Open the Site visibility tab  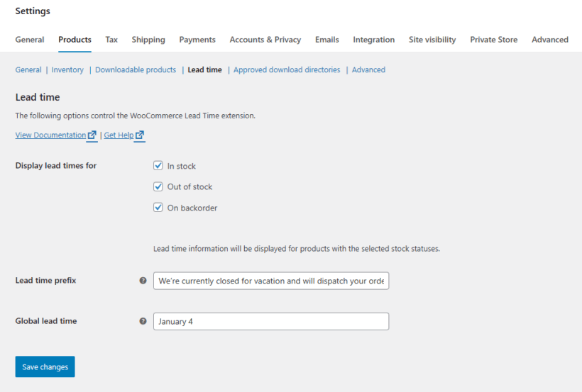coord(432,40)
